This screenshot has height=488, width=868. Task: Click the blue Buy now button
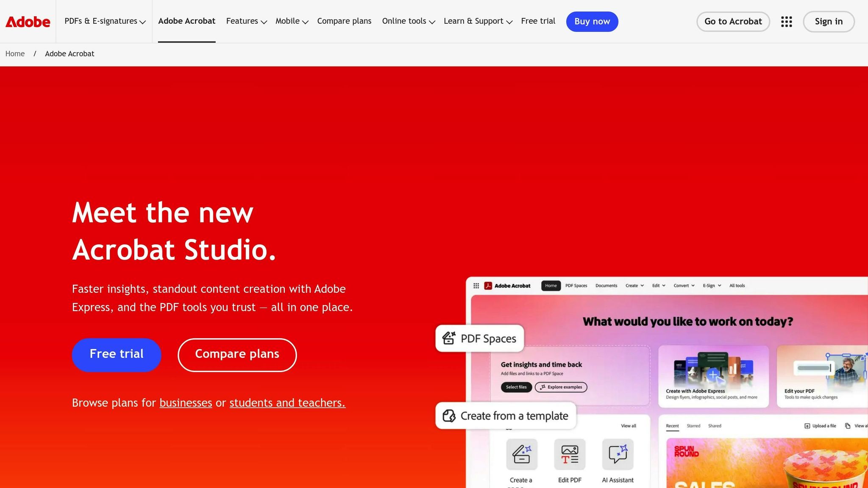tap(592, 22)
